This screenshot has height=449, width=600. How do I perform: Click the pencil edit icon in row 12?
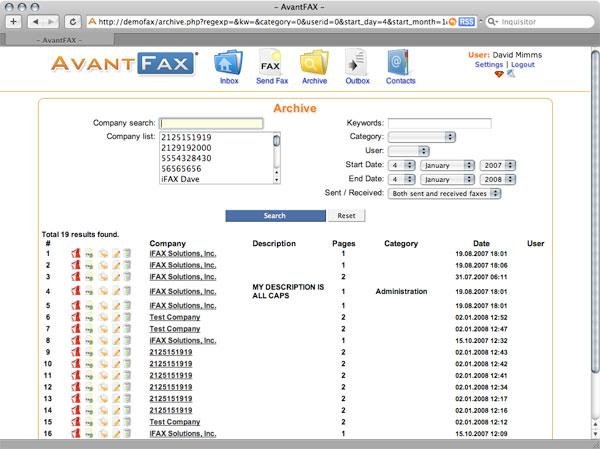[116, 387]
